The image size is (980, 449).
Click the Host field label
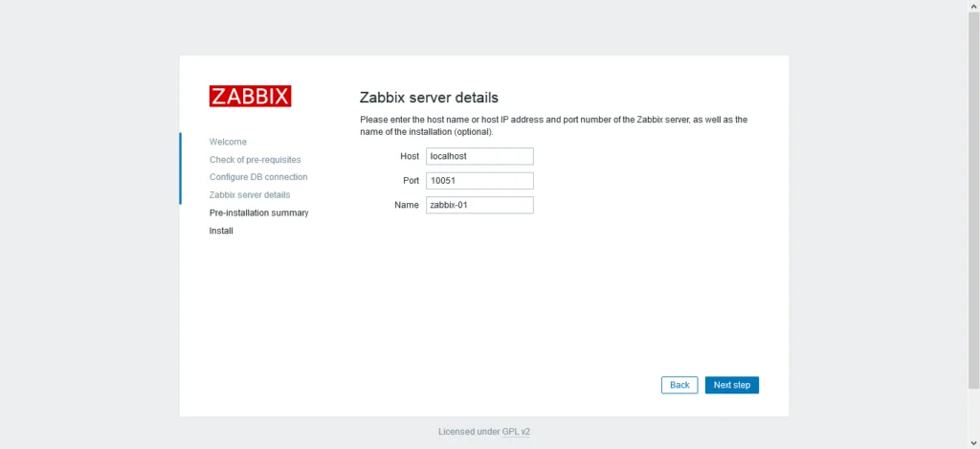[x=410, y=156]
